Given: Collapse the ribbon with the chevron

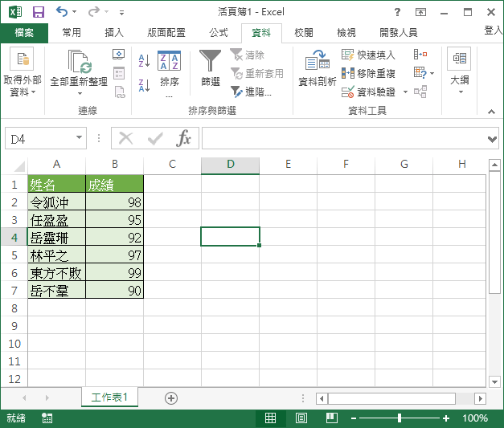Looking at the screenshot, I should point(491,112).
